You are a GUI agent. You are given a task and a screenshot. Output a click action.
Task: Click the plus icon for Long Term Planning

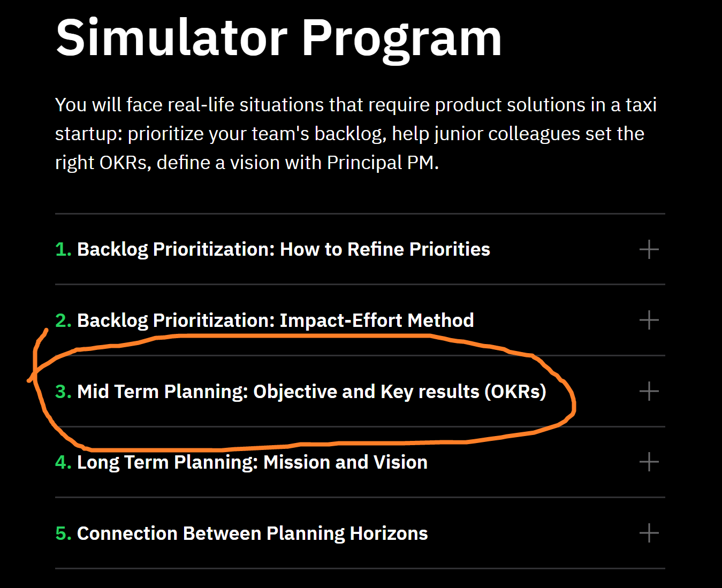(x=649, y=462)
